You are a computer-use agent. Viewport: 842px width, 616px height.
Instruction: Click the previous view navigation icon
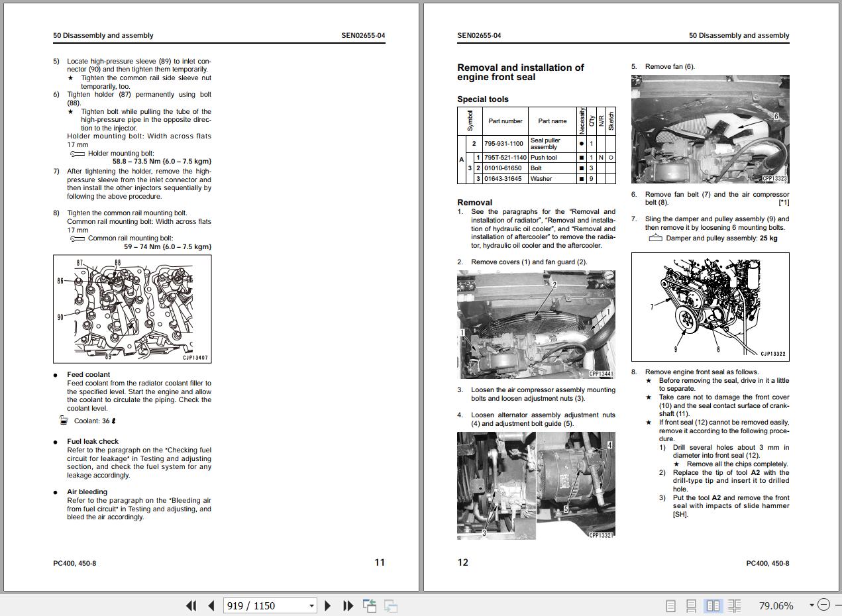tap(370, 605)
